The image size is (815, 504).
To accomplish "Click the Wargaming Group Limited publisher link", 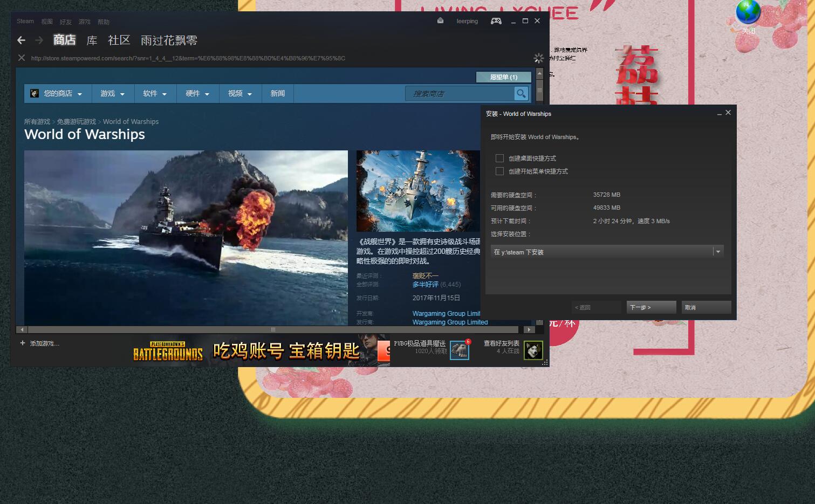I will pos(450,322).
